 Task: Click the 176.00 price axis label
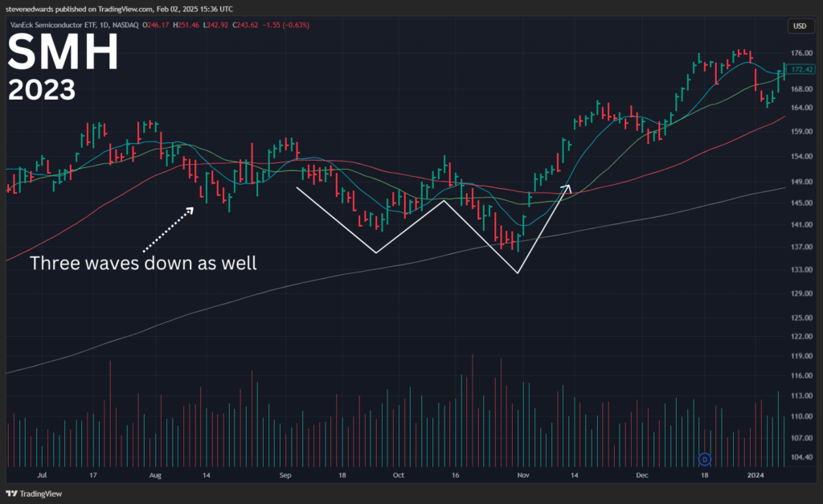[801, 53]
